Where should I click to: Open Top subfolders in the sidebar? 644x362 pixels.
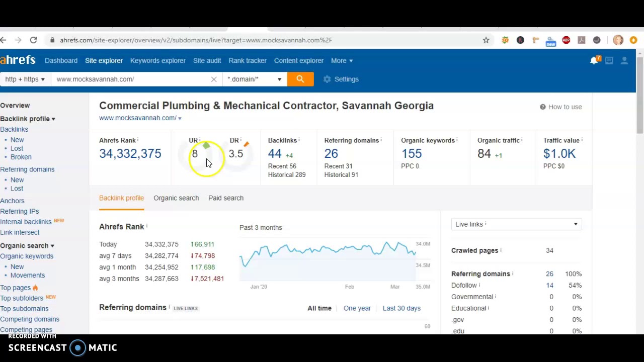point(22,298)
